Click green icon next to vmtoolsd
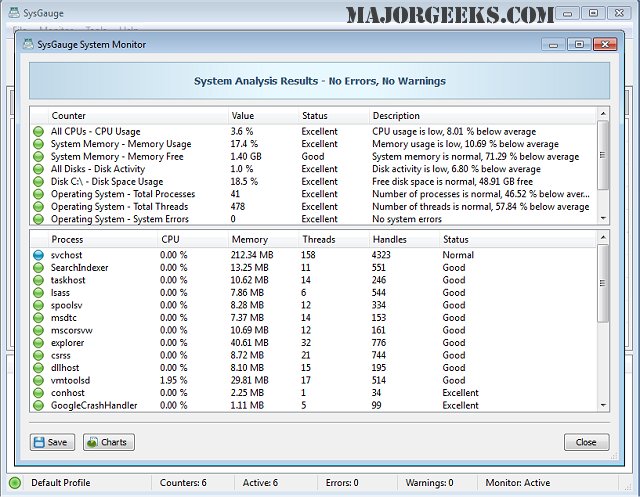 tap(38, 380)
